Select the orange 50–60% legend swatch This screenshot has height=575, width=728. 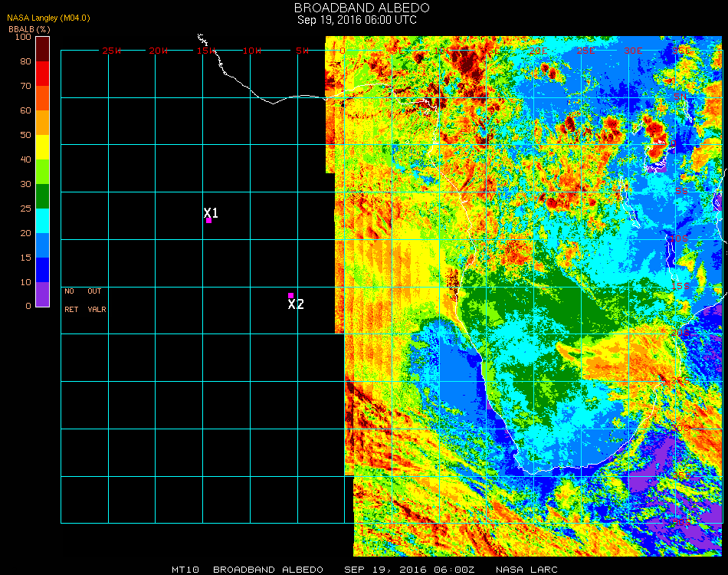pyautogui.click(x=42, y=123)
